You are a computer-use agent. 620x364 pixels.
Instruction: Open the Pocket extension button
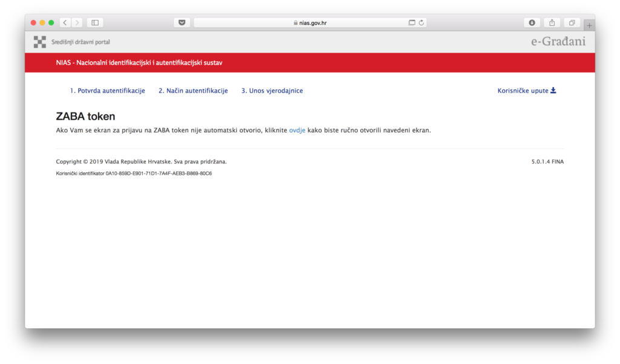pyautogui.click(x=182, y=23)
